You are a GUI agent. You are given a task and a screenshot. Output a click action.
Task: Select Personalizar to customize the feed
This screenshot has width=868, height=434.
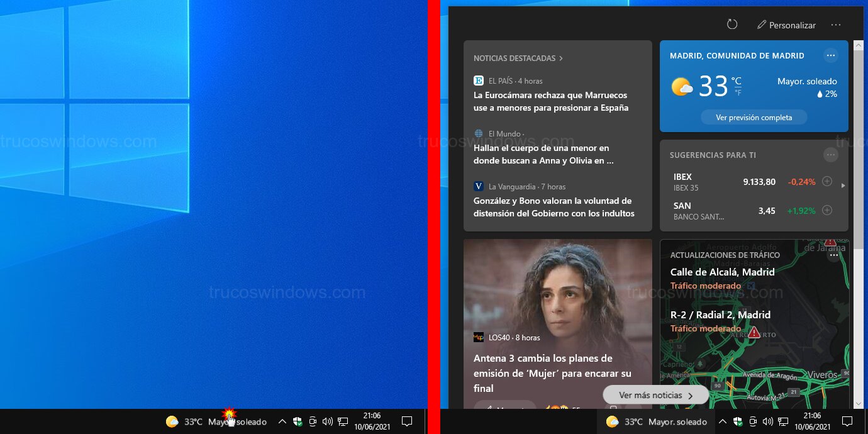point(786,25)
